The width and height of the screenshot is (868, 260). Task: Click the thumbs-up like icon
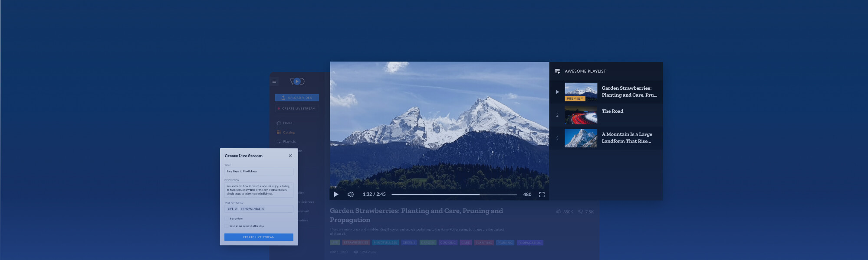point(559,211)
